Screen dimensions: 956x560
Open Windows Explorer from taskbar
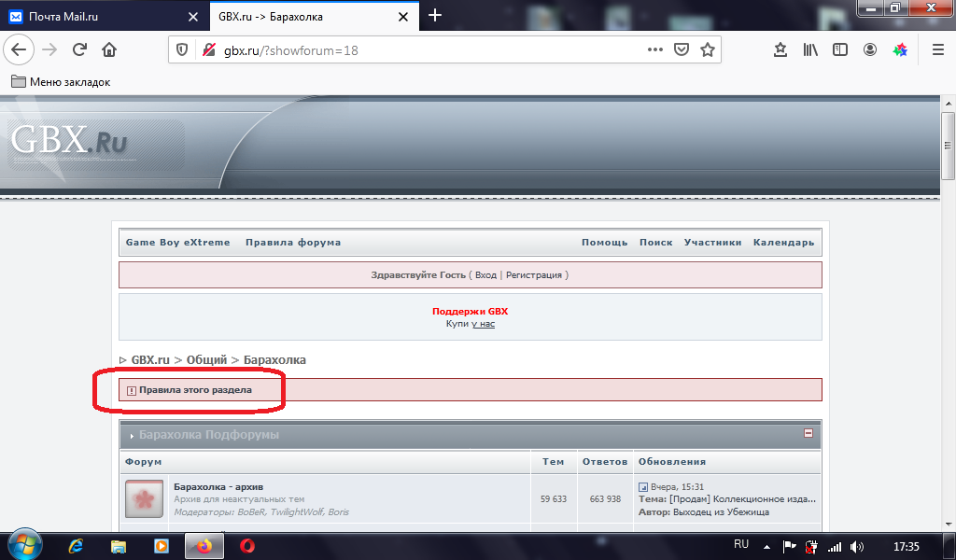[119, 546]
